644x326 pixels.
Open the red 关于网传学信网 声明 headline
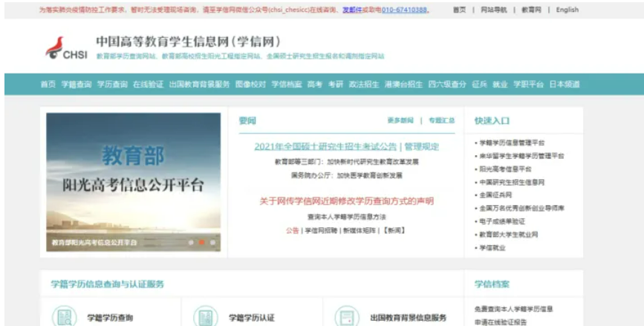tap(346, 201)
